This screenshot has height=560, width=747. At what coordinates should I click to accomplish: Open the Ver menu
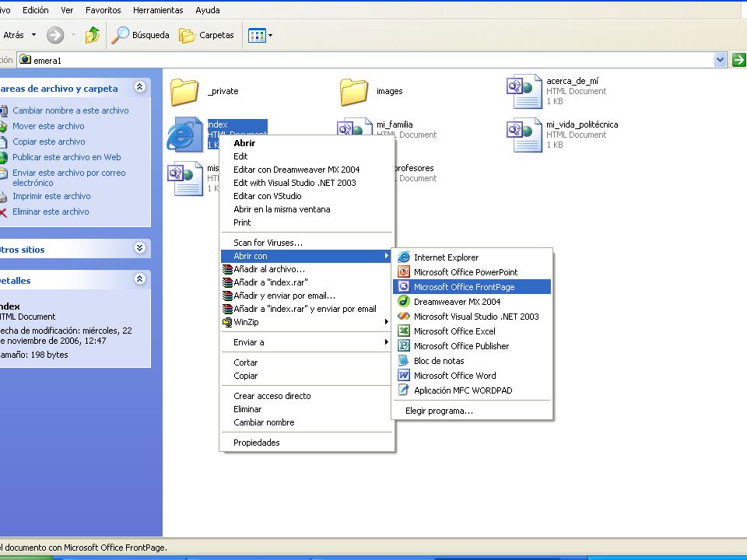(x=67, y=10)
